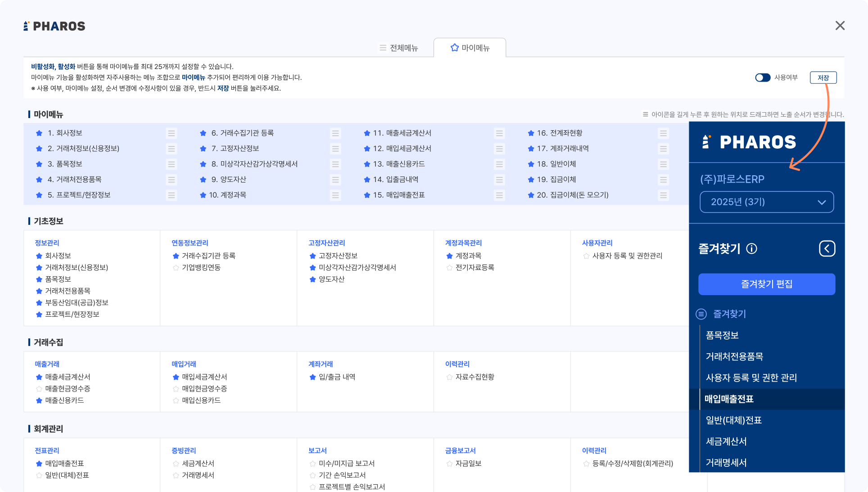Click the PHAROS logo in the sidebar
Viewport: 868px width, 492px height.
tap(749, 142)
